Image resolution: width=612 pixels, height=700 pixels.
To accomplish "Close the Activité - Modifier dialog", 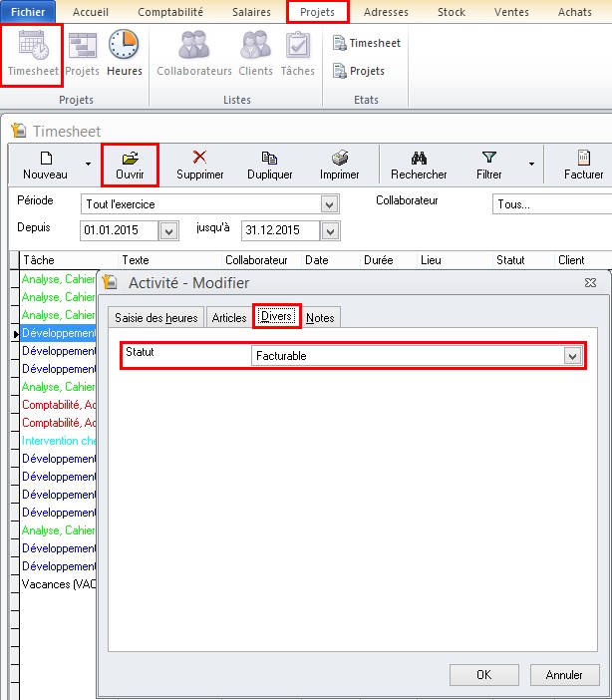I will click(590, 282).
